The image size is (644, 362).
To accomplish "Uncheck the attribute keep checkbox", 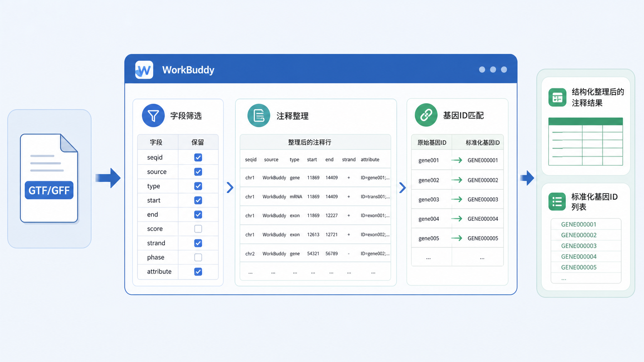I will [198, 272].
